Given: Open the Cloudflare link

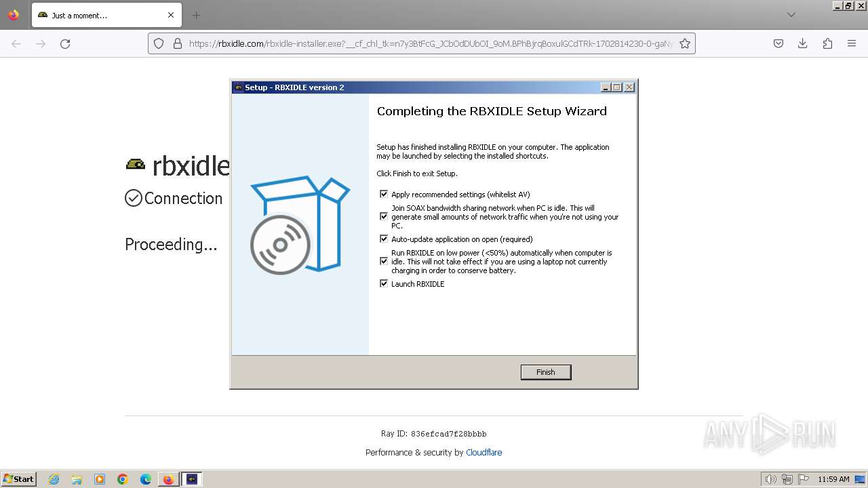Looking at the screenshot, I should 484,453.
